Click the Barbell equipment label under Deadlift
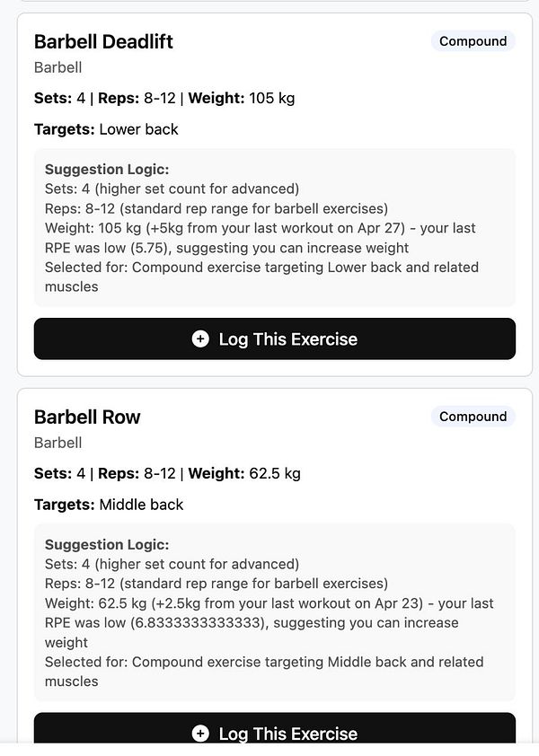The height and width of the screenshot is (756, 539). tap(57, 66)
